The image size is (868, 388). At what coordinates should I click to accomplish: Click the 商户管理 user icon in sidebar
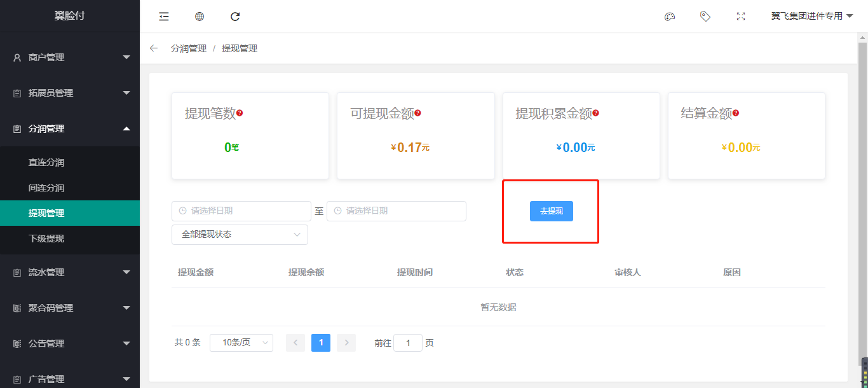click(17, 57)
